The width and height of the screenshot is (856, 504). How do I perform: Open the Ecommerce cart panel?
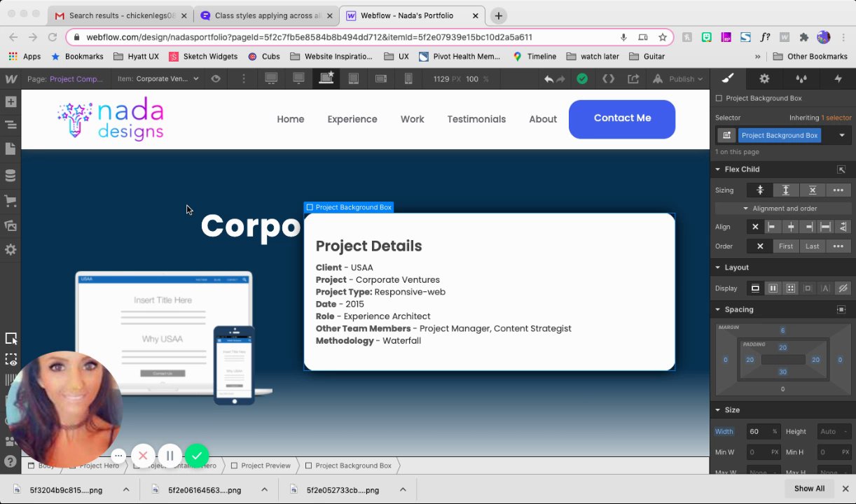click(x=11, y=201)
